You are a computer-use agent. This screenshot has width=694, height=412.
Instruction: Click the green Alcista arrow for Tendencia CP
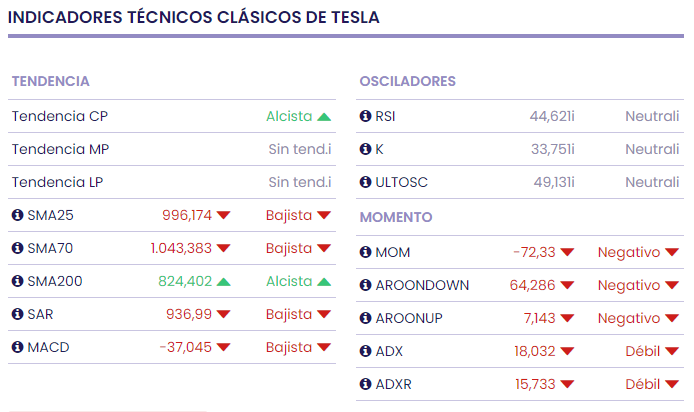pyautogui.click(x=323, y=116)
